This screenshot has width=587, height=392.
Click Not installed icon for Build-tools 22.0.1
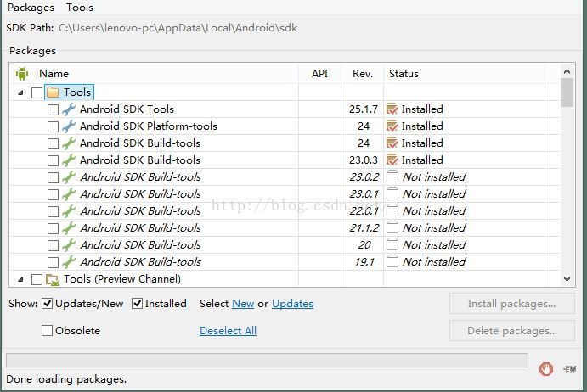(x=392, y=210)
